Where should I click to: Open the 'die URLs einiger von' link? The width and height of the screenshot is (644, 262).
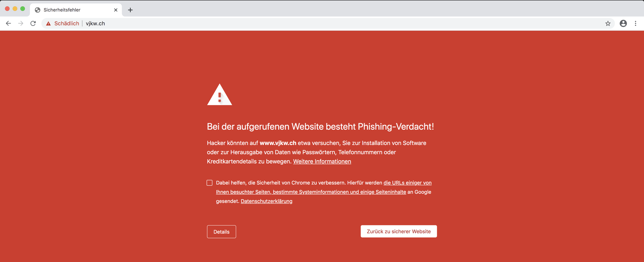pyautogui.click(x=408, y=183)
